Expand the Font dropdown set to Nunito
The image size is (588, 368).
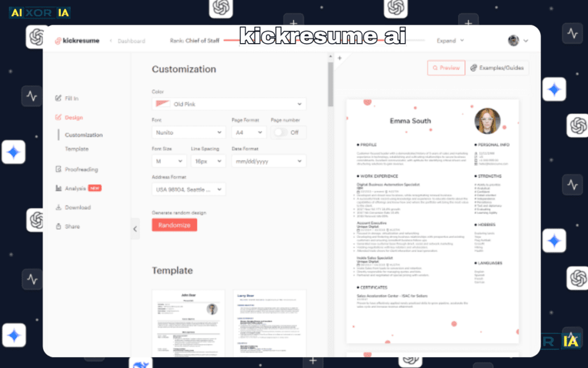188,132
